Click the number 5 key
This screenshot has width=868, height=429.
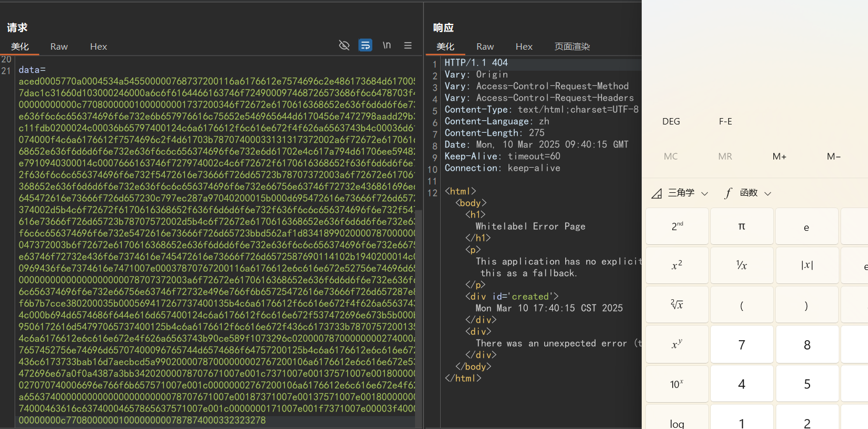pos(807,383)
